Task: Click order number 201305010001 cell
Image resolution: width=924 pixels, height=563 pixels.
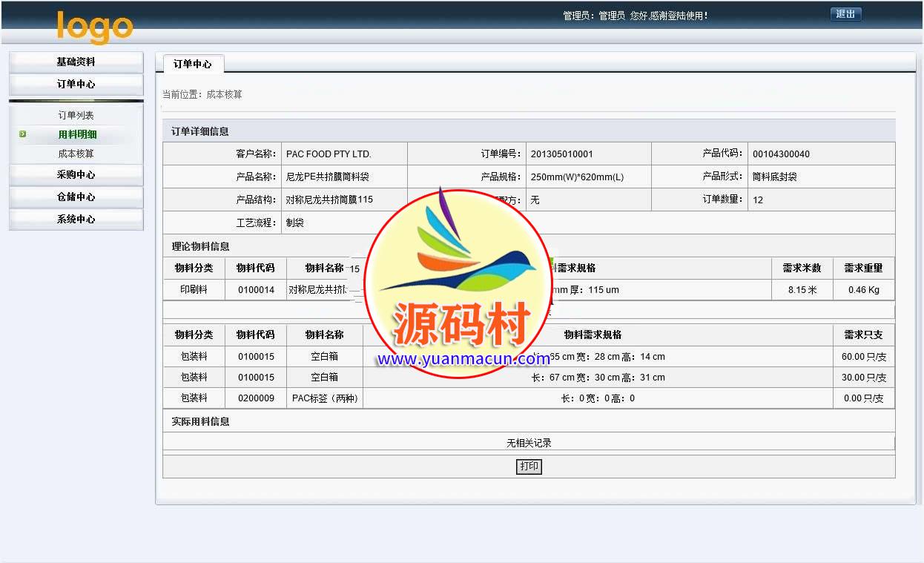Action: click(x=561, y=154)
